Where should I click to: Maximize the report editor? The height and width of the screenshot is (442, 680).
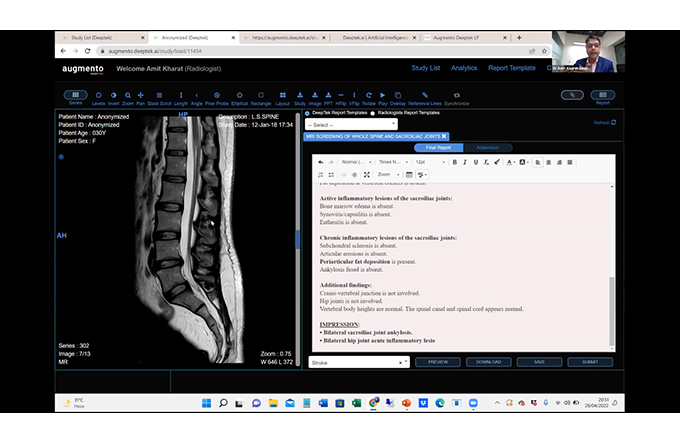click(x=366, y=175)
